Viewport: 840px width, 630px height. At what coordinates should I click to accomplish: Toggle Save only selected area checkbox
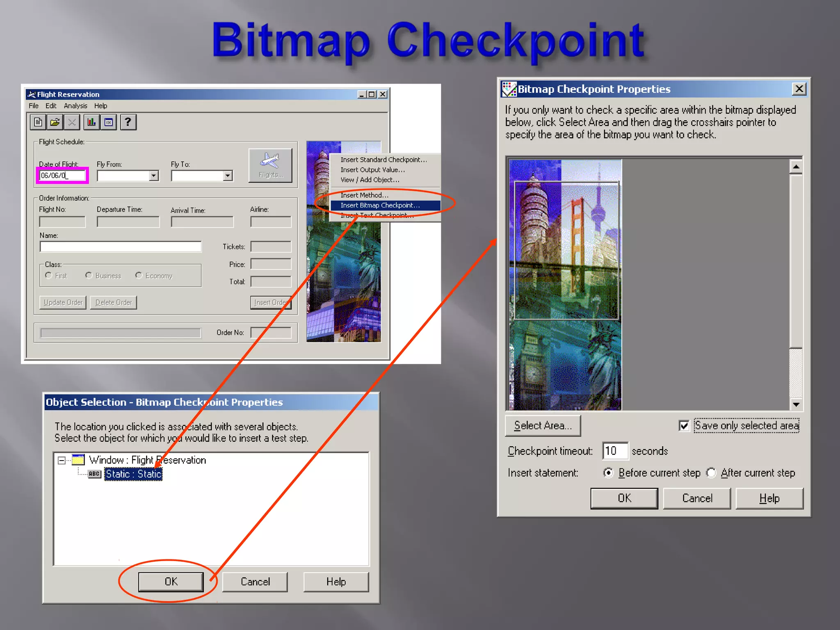tap(684, 426)
